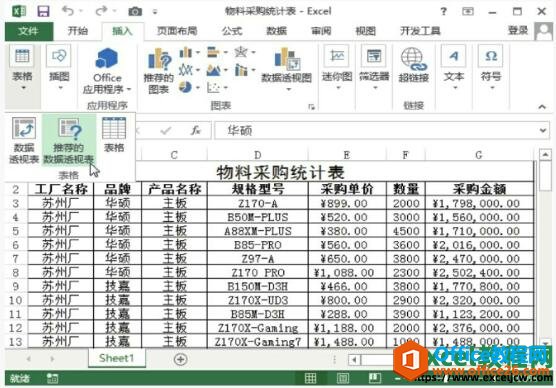556x388 pixels.
Task: Open the quick access toolbar customize arrow
Action: pos(155,12)
